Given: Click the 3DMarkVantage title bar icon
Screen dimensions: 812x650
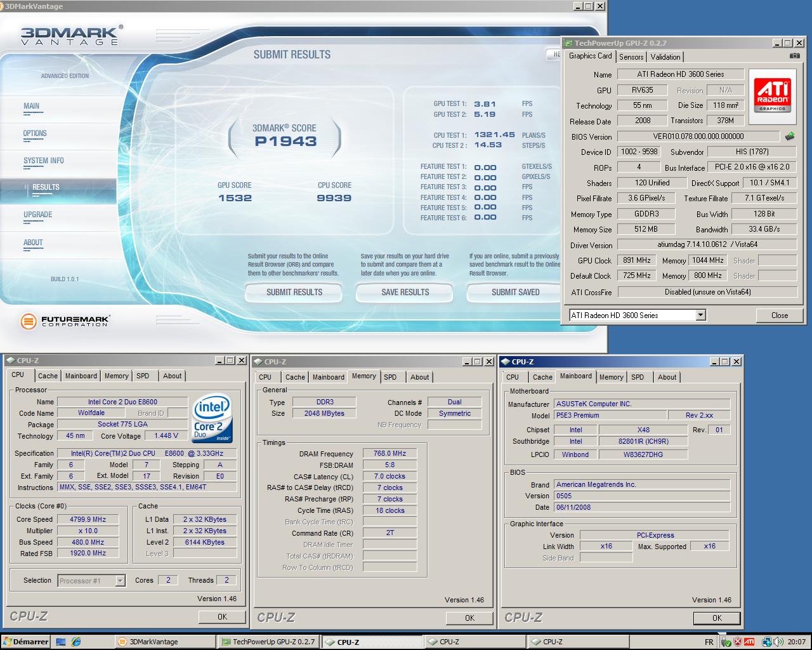Looking at the screenshot, I should coord(3,6).
